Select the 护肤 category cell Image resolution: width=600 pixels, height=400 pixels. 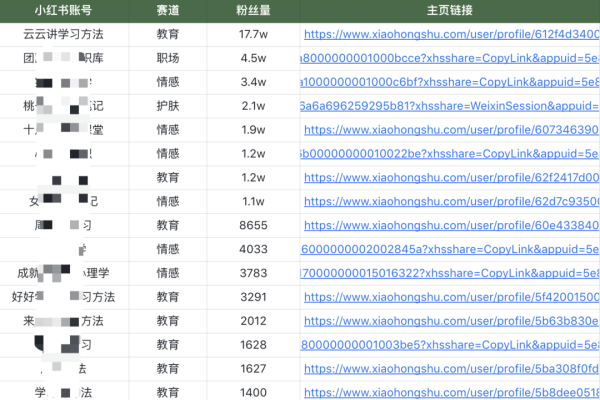(168, 106)
